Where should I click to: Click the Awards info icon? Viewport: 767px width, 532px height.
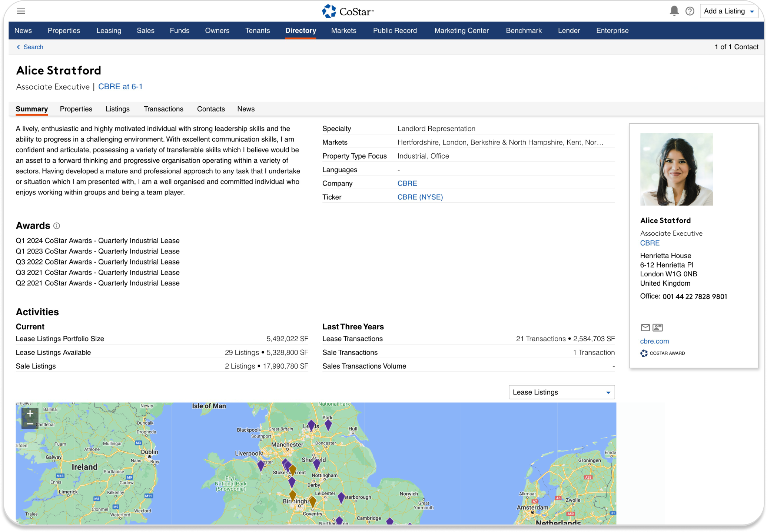tap(57, 226)
